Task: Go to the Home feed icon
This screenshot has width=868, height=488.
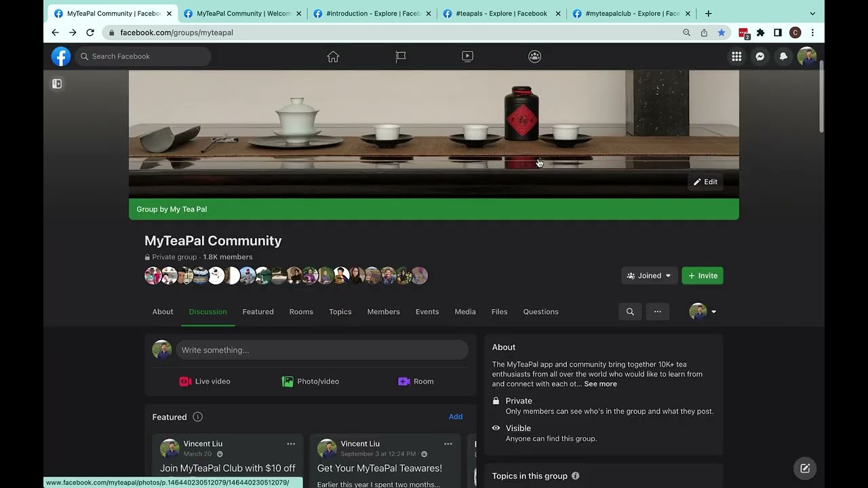Action: 333,56
